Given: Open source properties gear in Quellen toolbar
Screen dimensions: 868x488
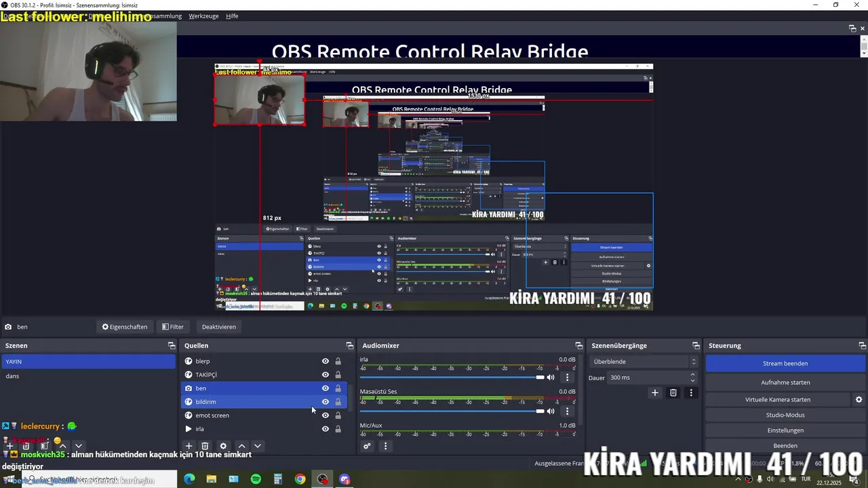Looking at the screenshot, I should tap(223, 446).
